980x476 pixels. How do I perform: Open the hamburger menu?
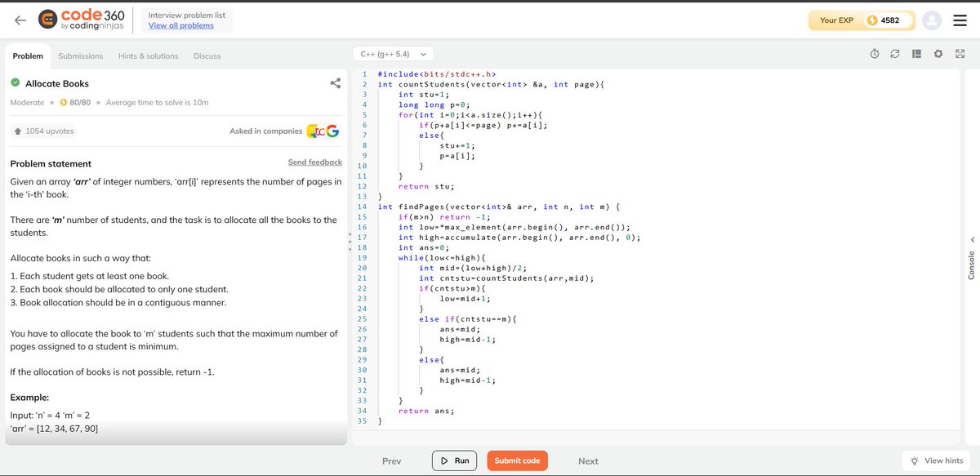coord(960,20)
